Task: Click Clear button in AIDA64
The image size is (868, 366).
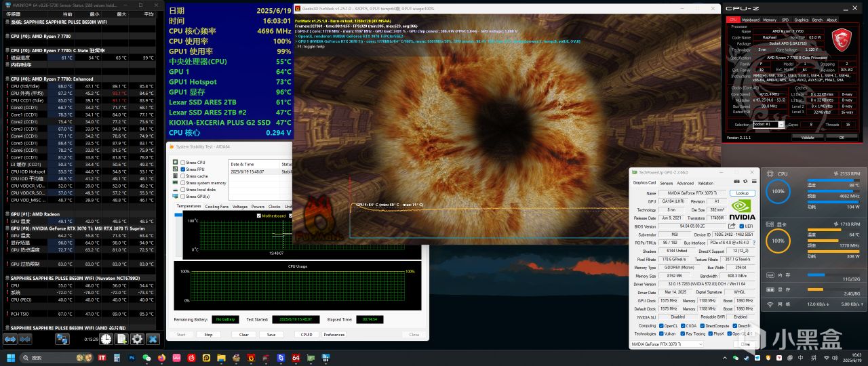Action: [244, 334]
